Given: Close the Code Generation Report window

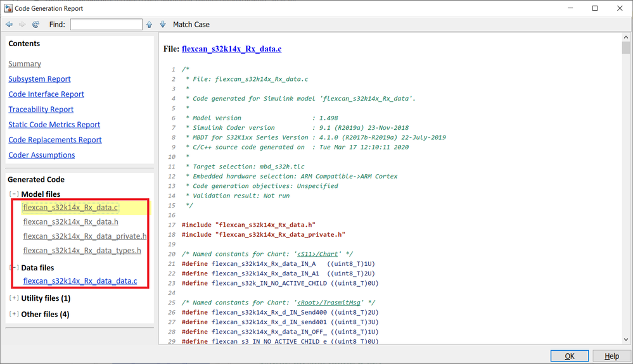Looking at the screenshot, I should pos(620,8).
